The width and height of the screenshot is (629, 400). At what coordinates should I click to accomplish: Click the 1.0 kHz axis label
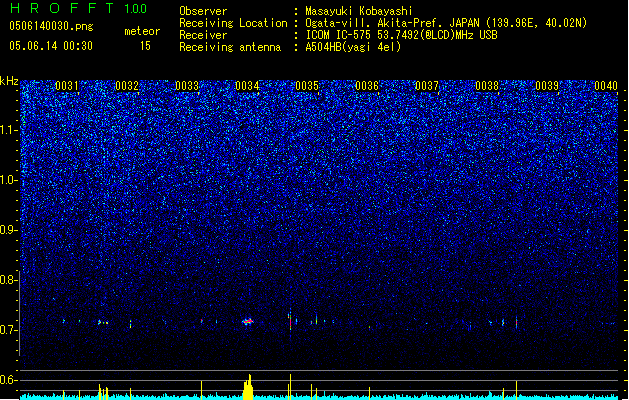click(8, 180)
